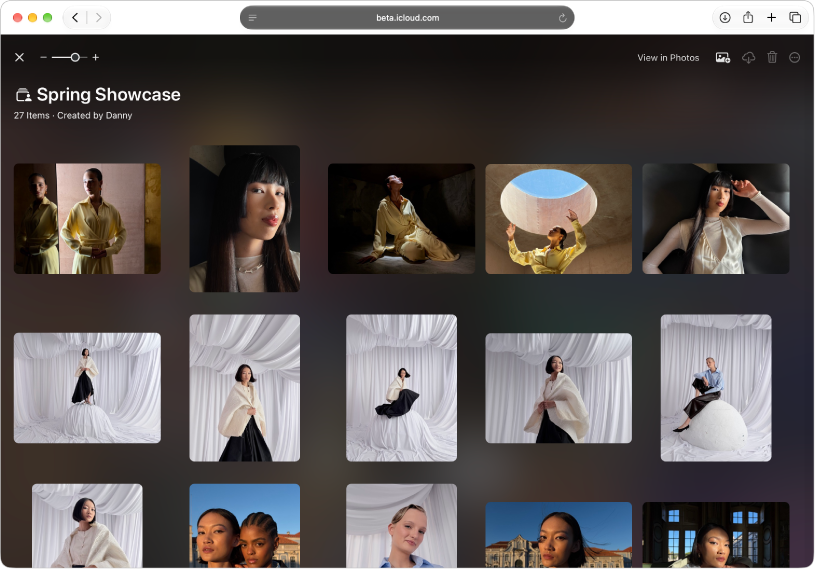818x570 pixels.
Task: Click the minus zoom-out icon
Action: [43, 57]
